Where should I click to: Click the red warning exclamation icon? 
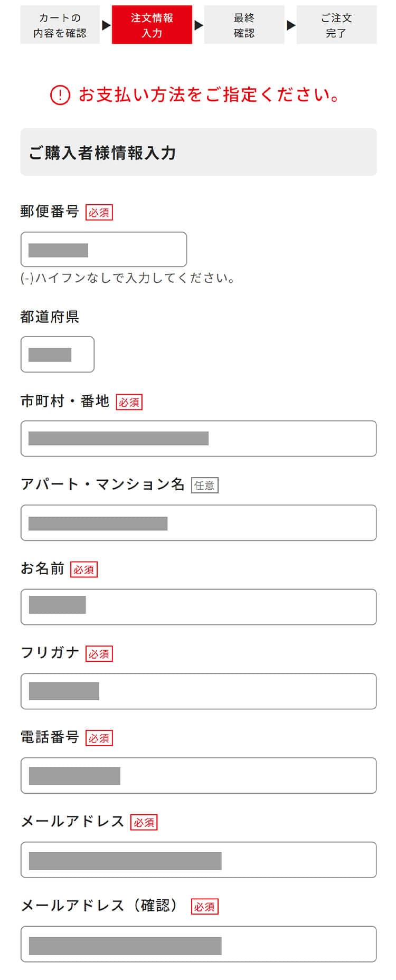point(60,95)
